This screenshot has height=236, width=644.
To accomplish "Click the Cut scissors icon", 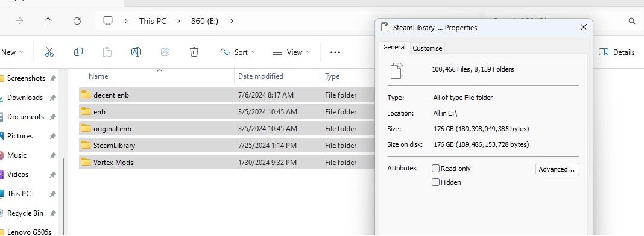I will [49, 52].
